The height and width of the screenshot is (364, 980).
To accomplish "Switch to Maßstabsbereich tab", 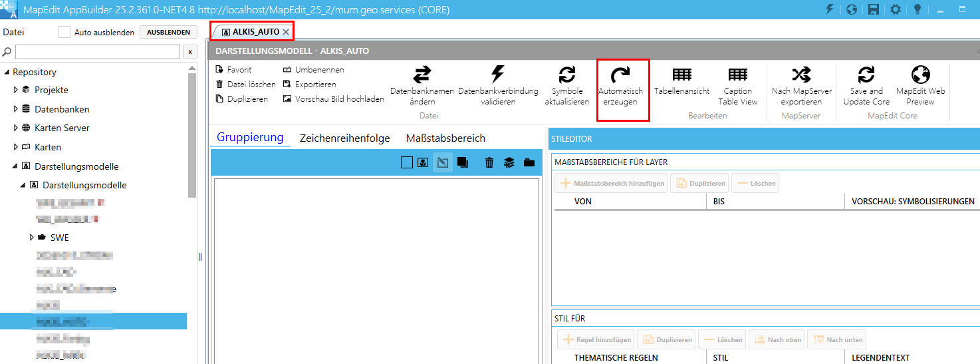I will 445,138.
